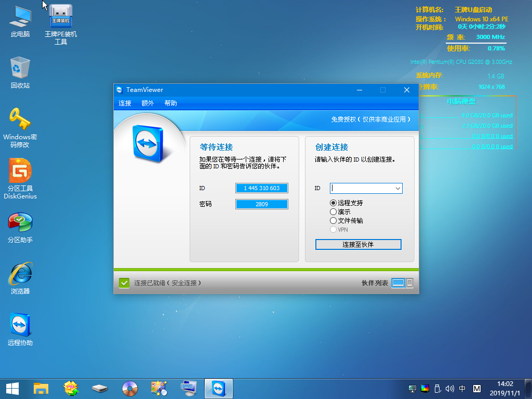
Task: Select the 远程支持 radio option
Action: coord(347,203)
